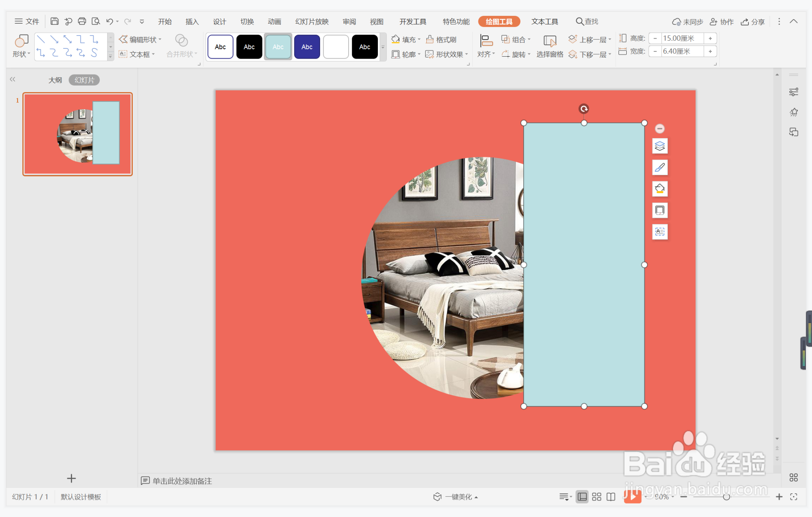Viewport: 812px width, 517px height.
Task: Switch to slide sorter view
Action: [x=596, y=497]
